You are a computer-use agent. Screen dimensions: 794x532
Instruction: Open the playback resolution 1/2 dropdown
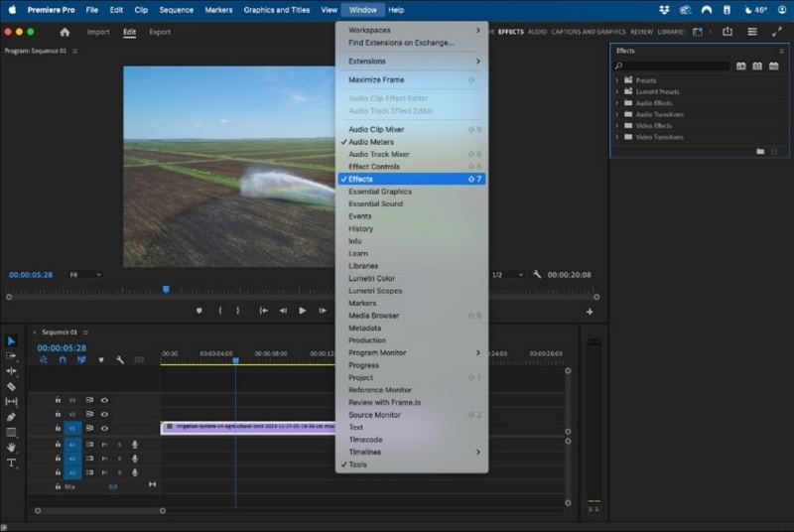pos(507,274)
